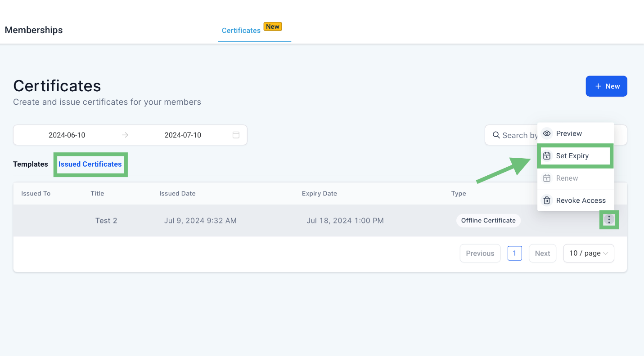Click the search magnifier icon

click(496, 135)
